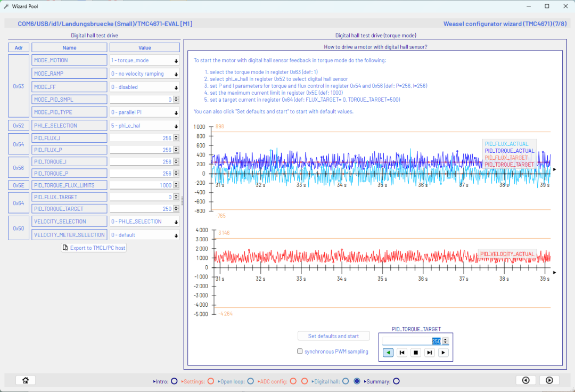Click the skip-to-start playback icon
The height and width of the screenshot is (392, 575).
click(402, 353)
